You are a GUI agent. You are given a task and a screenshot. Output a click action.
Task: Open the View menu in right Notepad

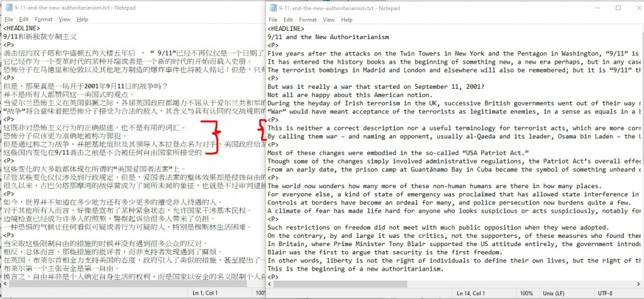click(329, 20)
